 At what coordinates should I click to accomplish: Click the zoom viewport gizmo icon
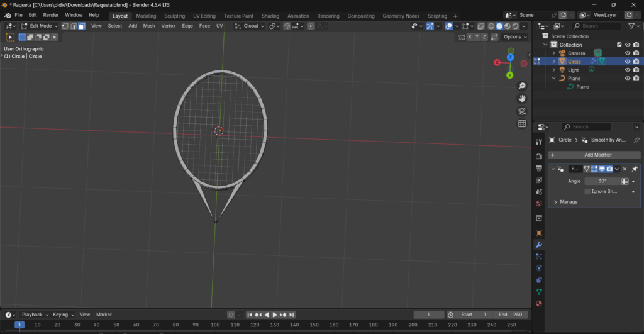point(522,86)
